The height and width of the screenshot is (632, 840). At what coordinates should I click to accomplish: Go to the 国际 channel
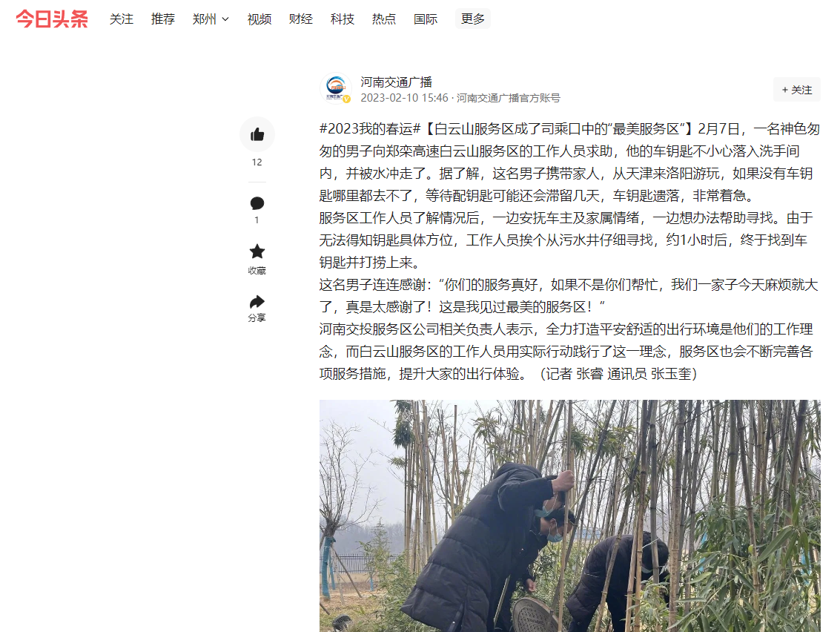click(x=426, y=19)
